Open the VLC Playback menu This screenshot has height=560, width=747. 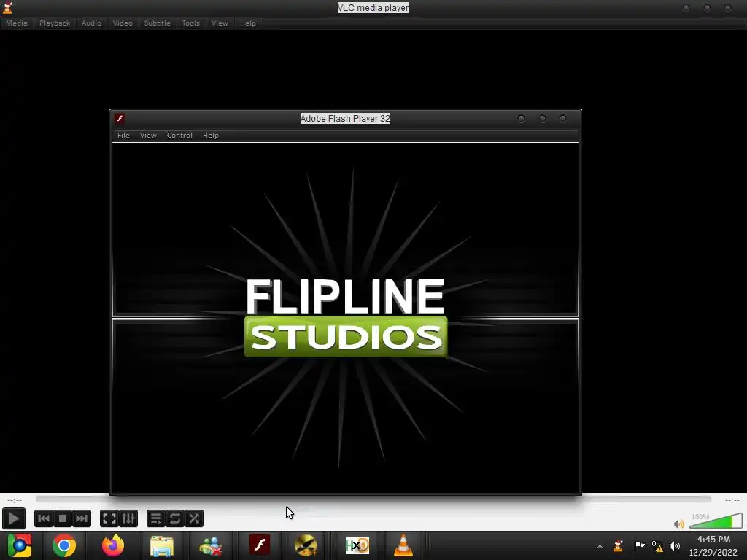coord(55,23)
